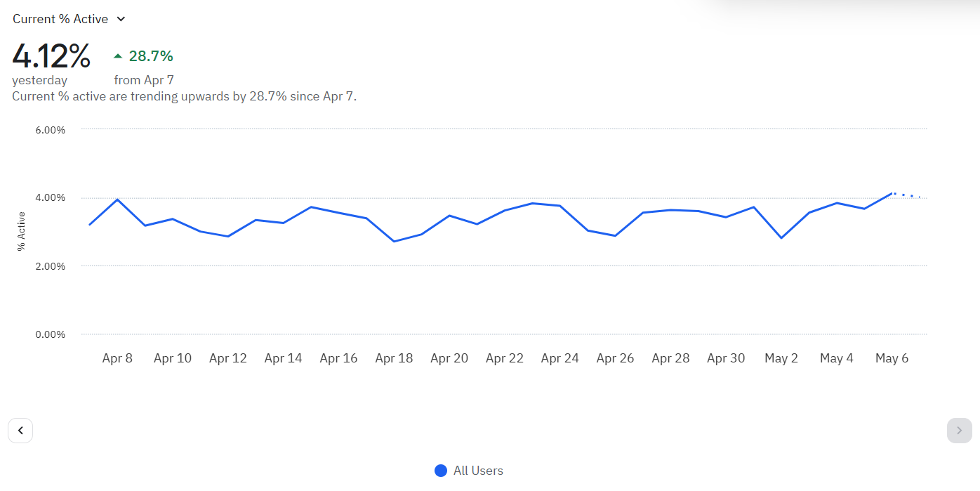This screenshot has width=980, height=491.
Task: Click the dotted forecast line segment
Action: pos(906,195)
